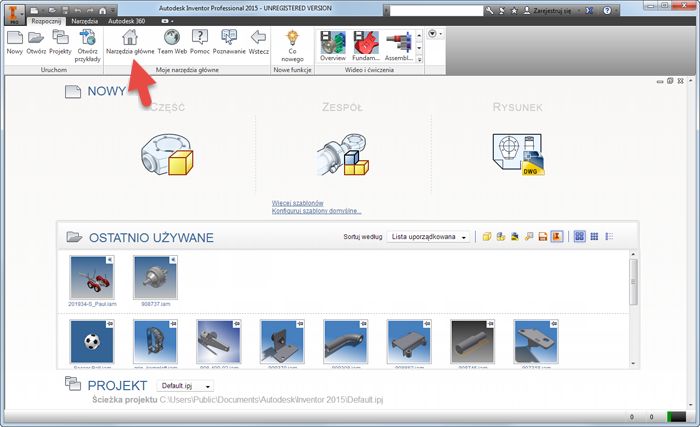Open Sortuj według Lista uporządkowana dropdown
This screenshot has height=427, width=700.
428,237
